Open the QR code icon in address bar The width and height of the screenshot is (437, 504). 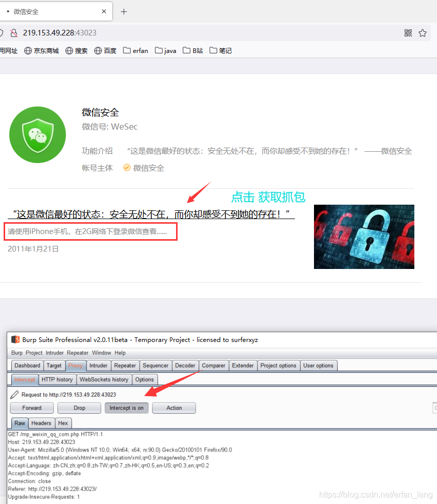(408, 33)
